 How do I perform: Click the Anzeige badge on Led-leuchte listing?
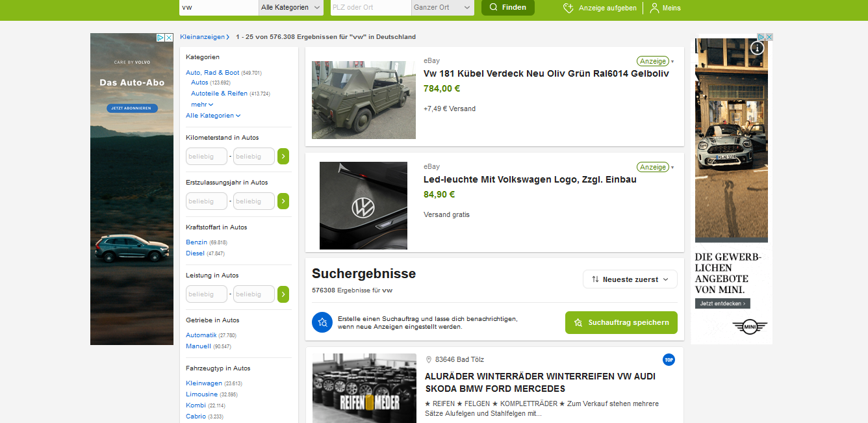(653, 167)
